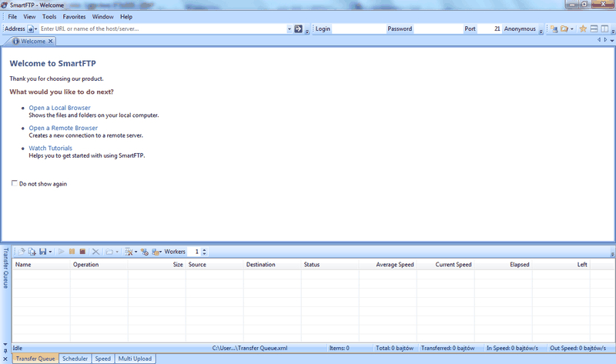Open the Transfer Queue panel menu arrow

pyautogui.click(x=5, y=344)
